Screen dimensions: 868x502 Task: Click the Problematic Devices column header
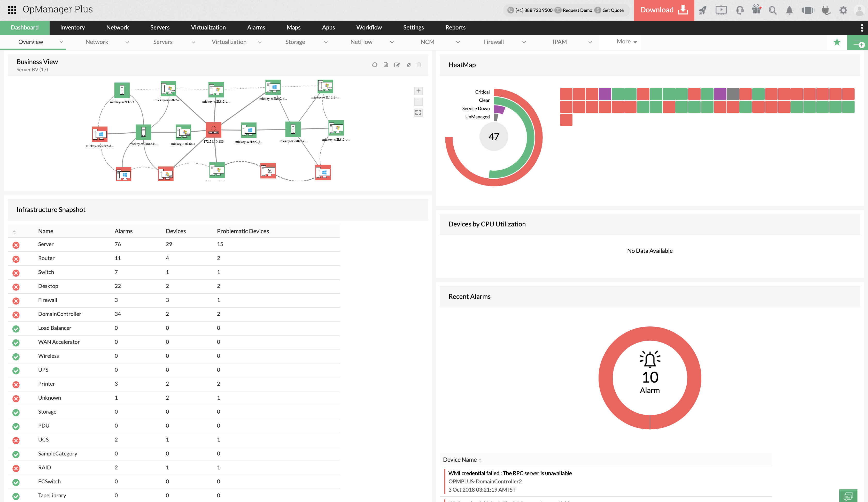pyautogui.click(x=243, y=231)
